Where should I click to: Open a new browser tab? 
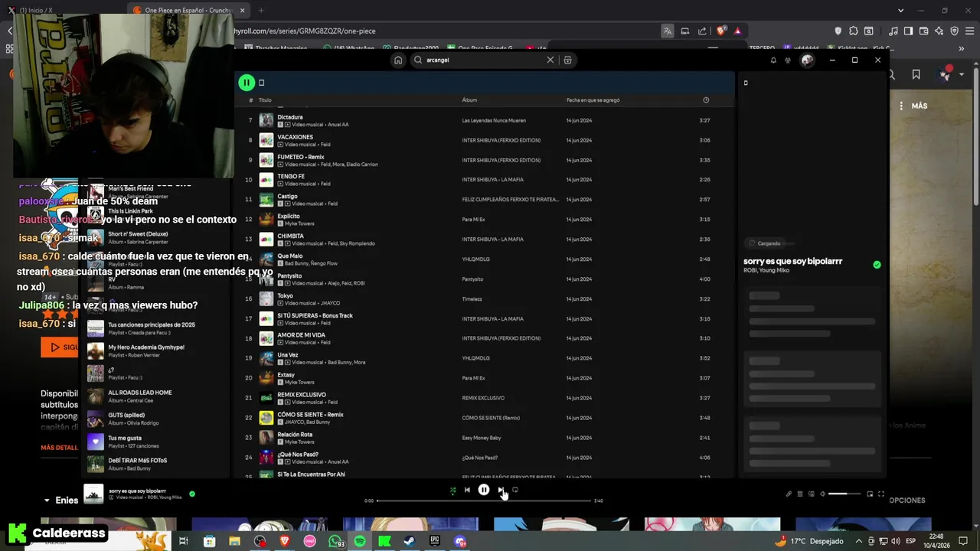click(x=261, y=10)
